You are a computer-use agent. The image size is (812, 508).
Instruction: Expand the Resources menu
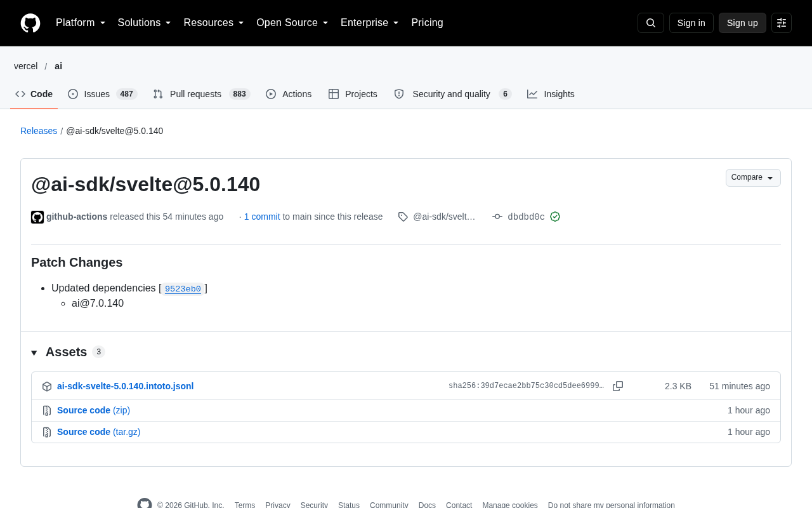click(214, 23)
